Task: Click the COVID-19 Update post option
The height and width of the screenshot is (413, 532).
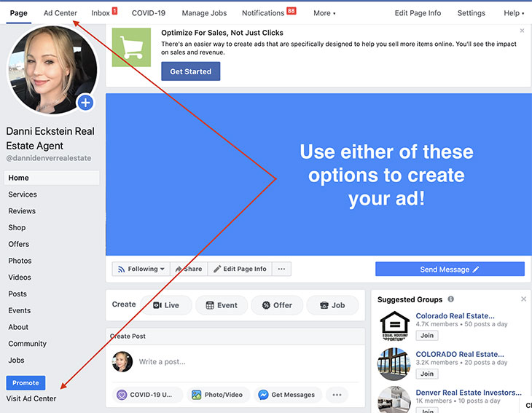Action: (148, 395)
